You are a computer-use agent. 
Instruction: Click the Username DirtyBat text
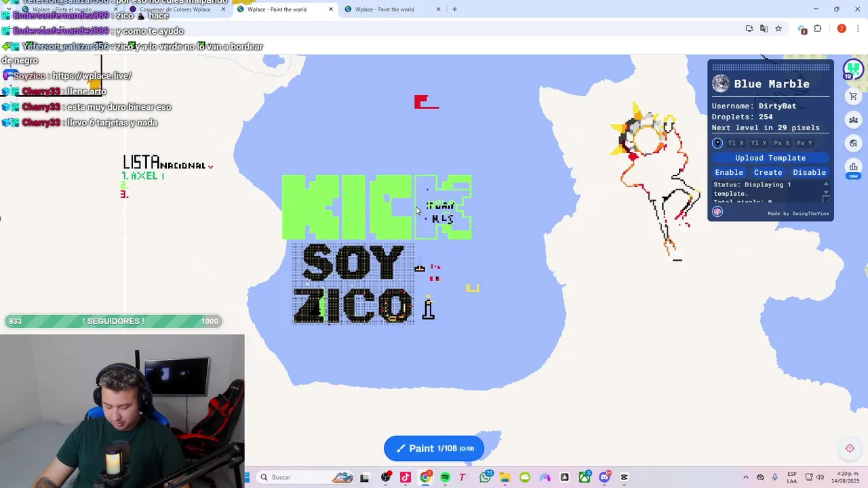753,106
